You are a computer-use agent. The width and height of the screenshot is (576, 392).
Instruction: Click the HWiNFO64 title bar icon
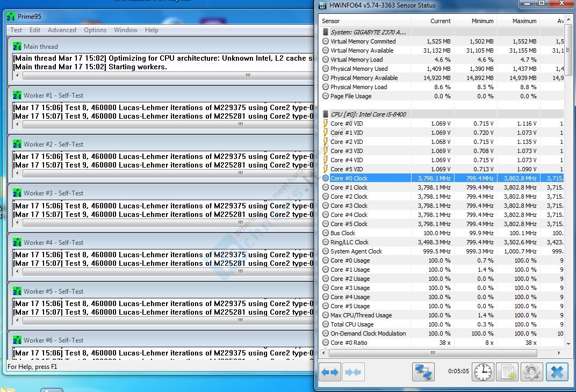pyautogui.click(x=322, y=5)
